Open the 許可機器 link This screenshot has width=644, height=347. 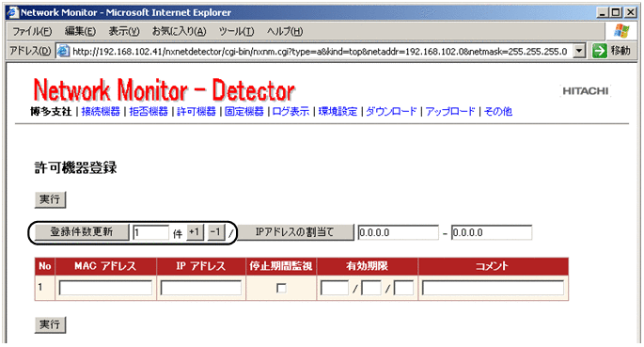click(196, 111)
